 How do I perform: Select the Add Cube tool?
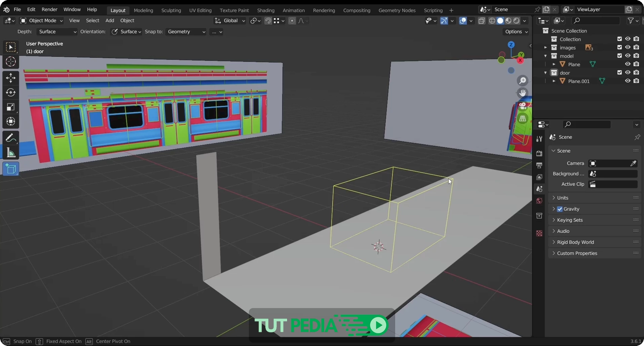11,169
